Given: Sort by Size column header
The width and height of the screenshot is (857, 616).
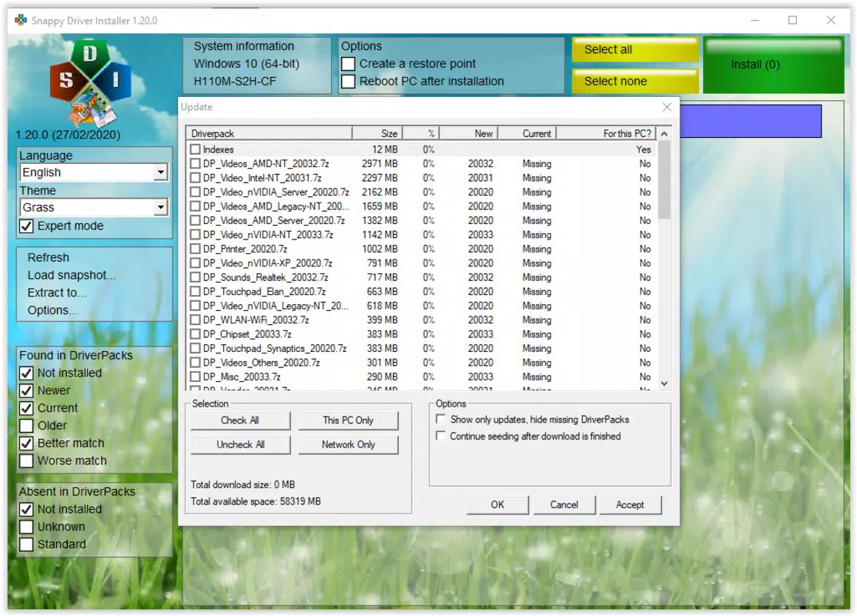Looking at the screenshot, I should [377, 133].
